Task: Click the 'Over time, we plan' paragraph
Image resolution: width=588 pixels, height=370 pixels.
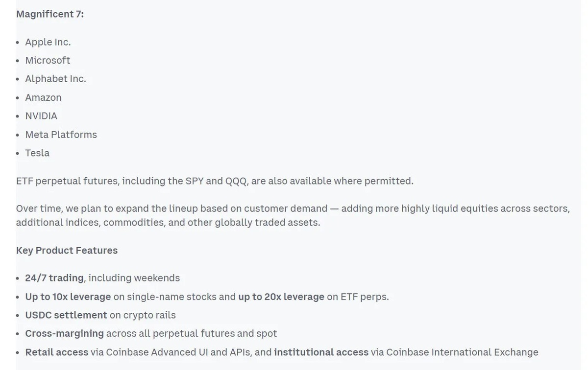Action: [293, 215]
